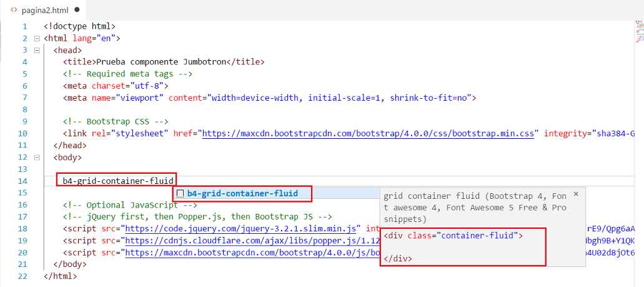Screen dimensions: 644x287
Task: Place cursor after typed b4-grid-container-fluid on line 14
Action: 173,181
